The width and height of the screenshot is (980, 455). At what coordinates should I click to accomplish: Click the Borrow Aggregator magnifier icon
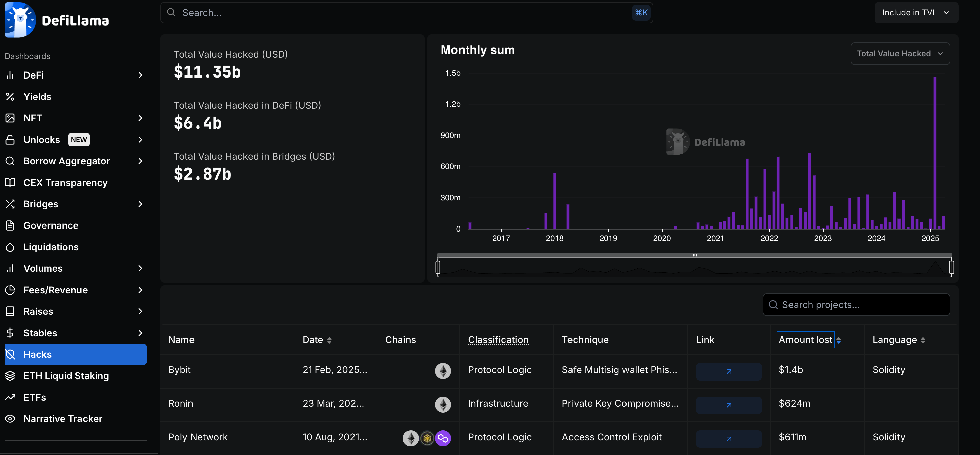point(10,161)
